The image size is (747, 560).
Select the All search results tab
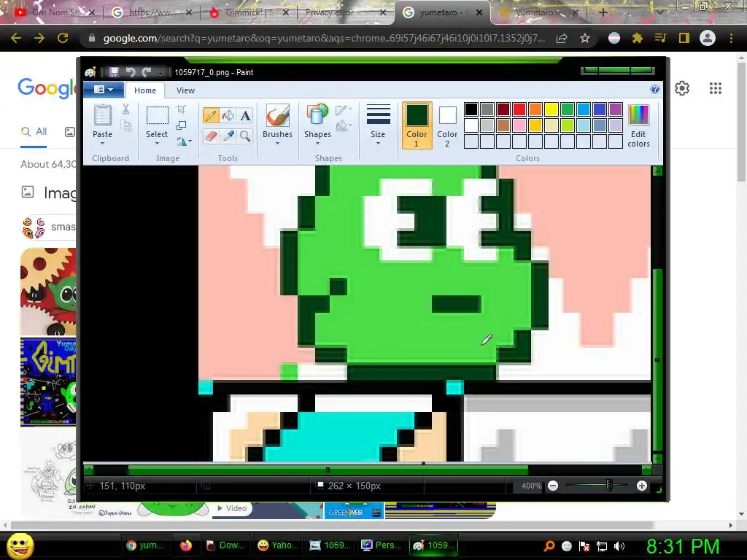click(34, 131)
